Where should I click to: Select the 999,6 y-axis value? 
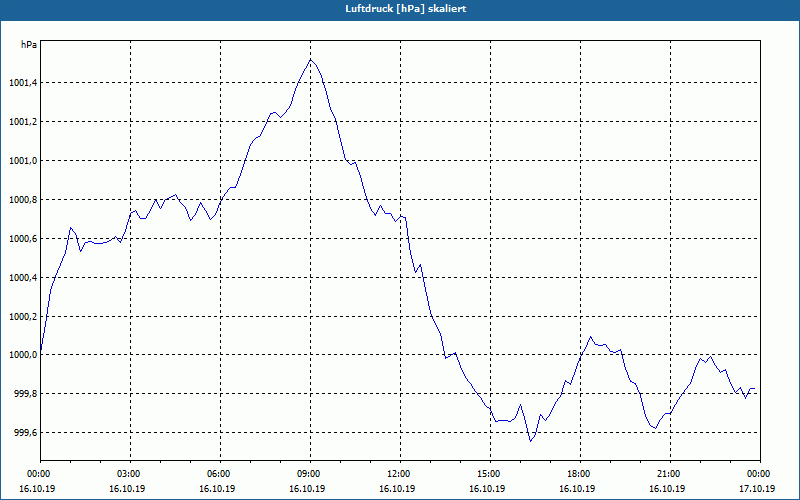[25, 433]
